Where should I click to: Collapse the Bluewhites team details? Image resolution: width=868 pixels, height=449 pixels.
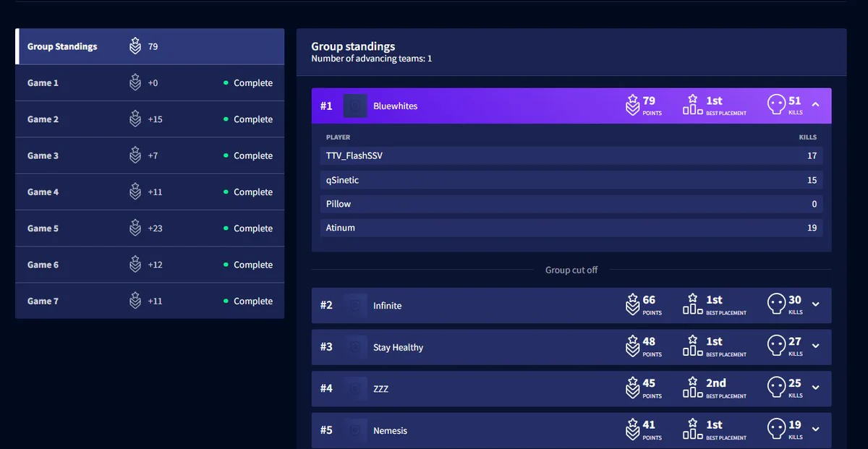(816, 105)
